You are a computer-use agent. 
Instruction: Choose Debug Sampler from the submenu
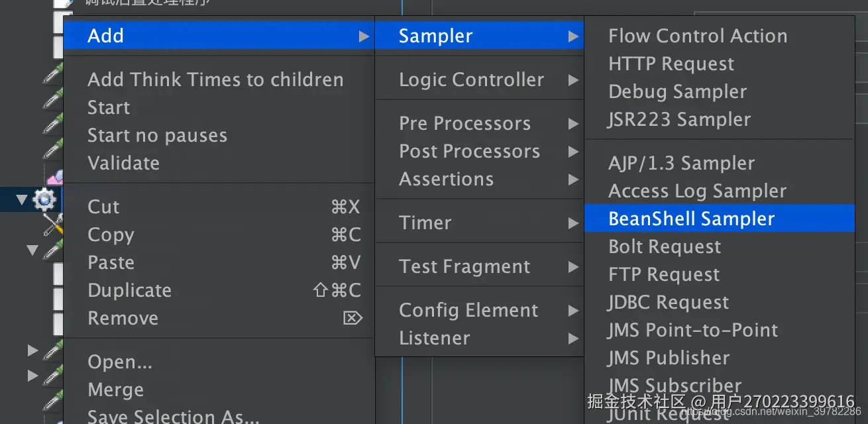[677, 92]
